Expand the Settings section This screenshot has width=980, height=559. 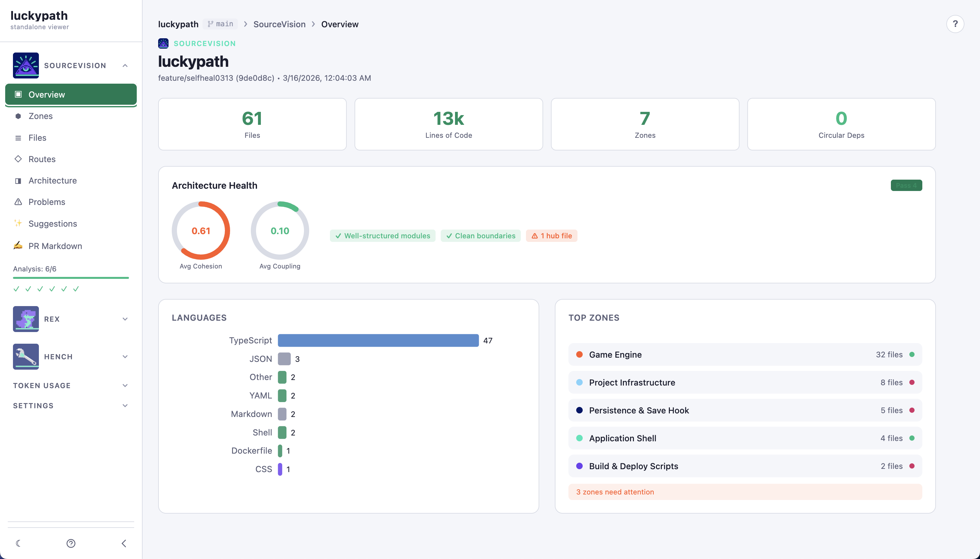tap(125, 405)
